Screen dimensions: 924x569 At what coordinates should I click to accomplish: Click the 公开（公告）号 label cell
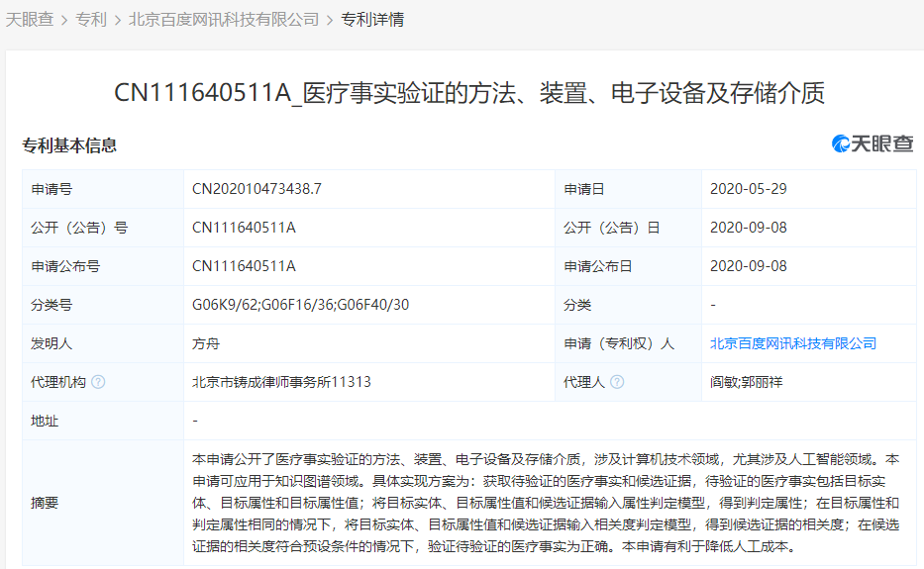(103, 228)
